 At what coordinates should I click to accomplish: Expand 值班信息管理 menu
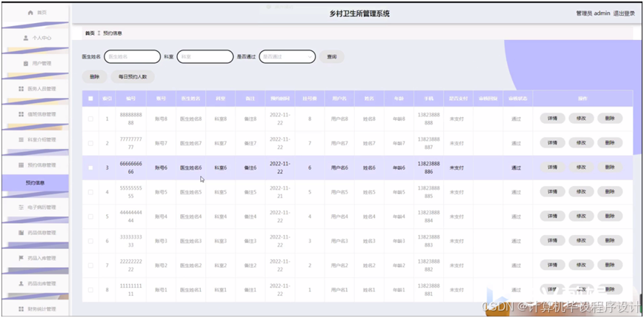(36, 114)
